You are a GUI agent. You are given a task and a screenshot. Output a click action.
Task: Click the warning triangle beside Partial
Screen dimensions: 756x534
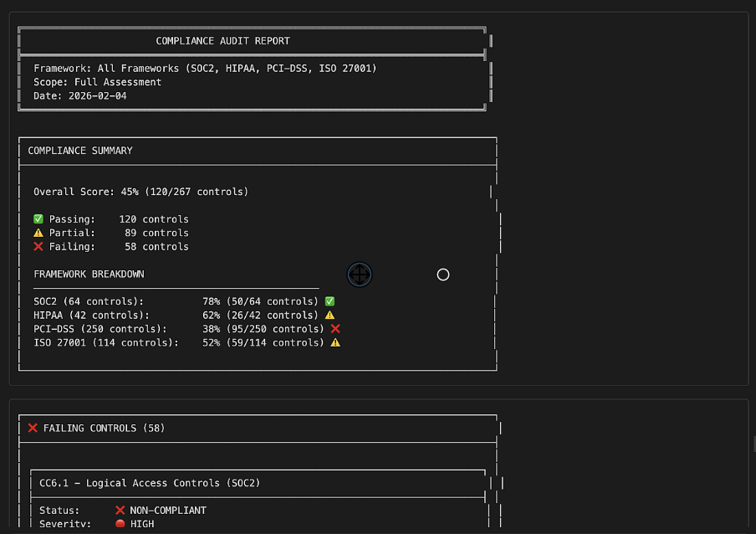click(x=38, y=233)
